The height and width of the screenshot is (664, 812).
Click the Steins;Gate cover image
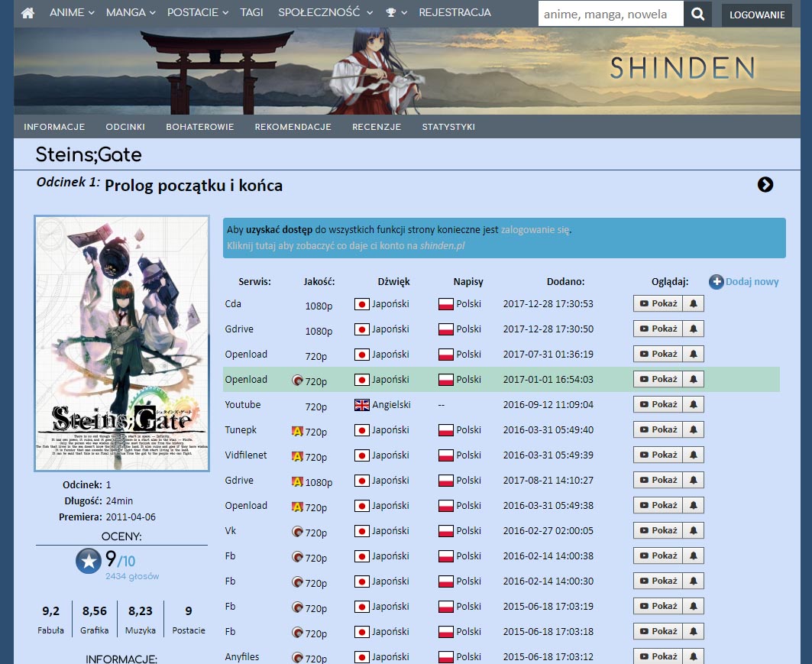tap(121, 343)
